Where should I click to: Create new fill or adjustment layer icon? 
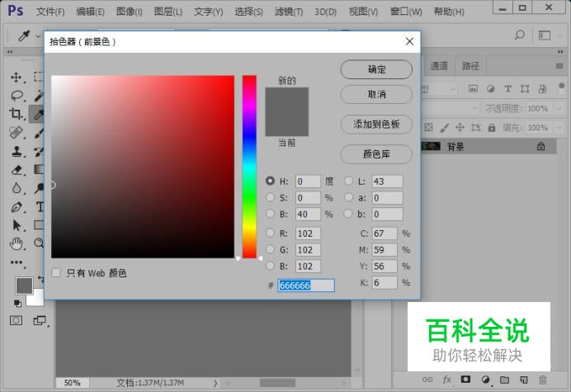coord(485,380)
